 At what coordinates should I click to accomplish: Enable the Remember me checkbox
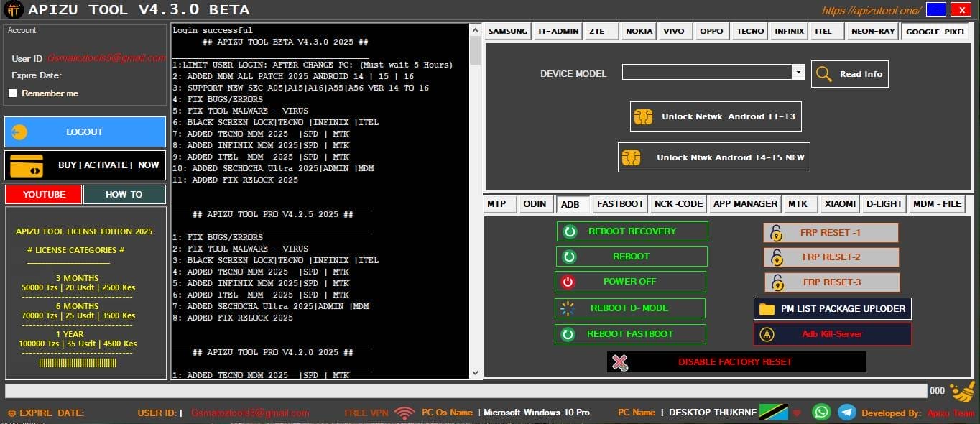12,93
